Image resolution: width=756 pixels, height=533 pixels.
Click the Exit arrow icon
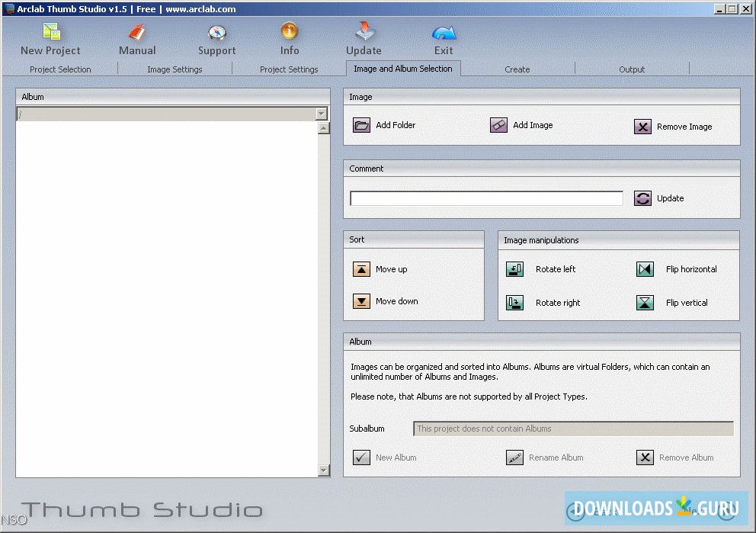click(444, 33)
